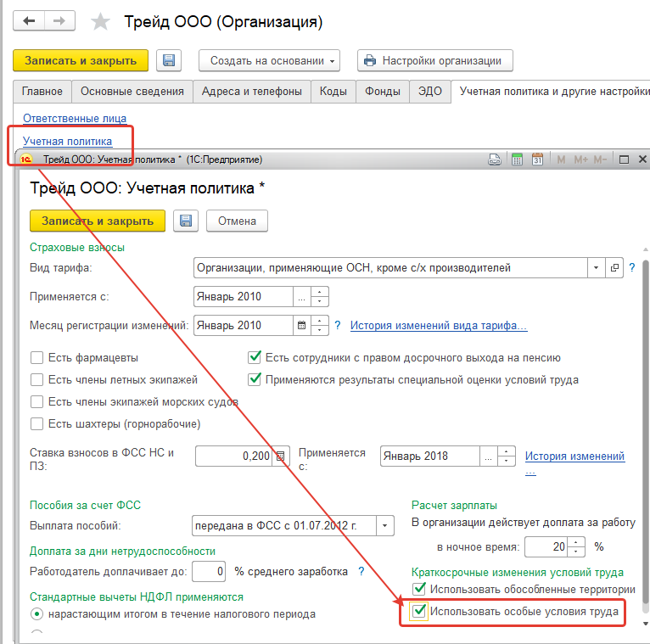This screenshot has height=644, width=650.
Task: Switch to 'Фонды' tab
Action: (383, 91)
